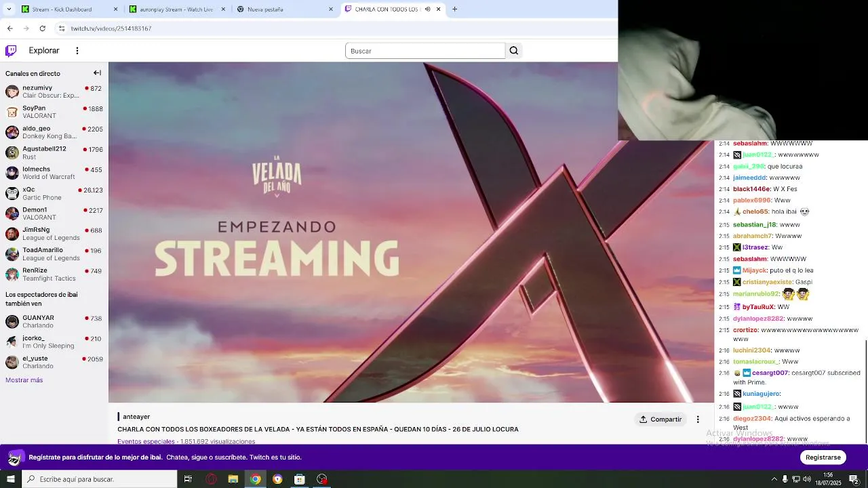868x488 pixels.
Task: Collapse the Canales en directo sidebar
Action: tap(97, 73)
